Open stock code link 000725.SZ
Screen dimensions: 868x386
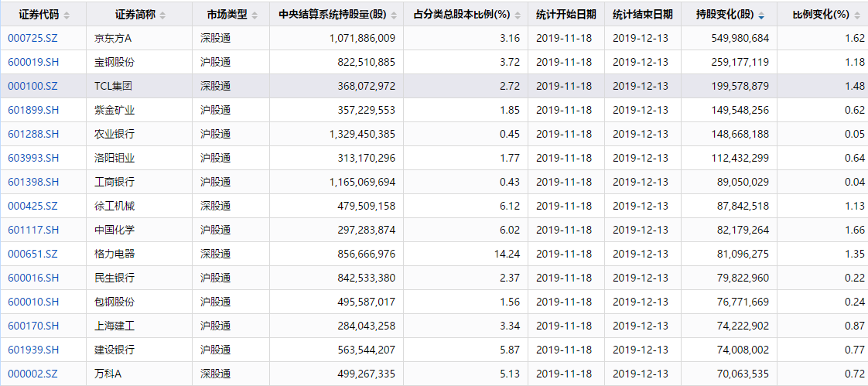(32, 38)
